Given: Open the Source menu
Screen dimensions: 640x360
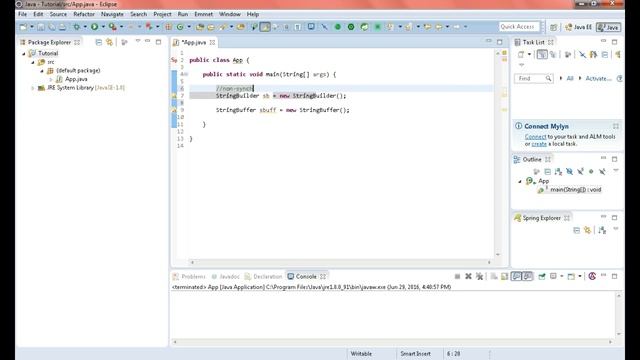Looking at the screenshot, I should coord(58,14).
